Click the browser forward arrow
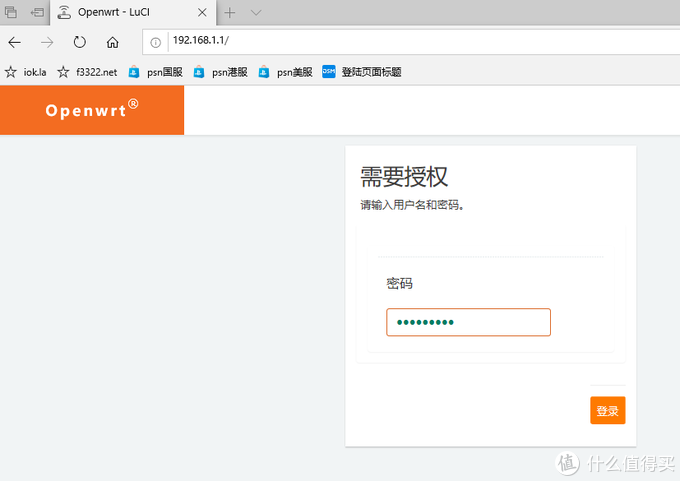The image size is (680, 481). tap(47, 43)
